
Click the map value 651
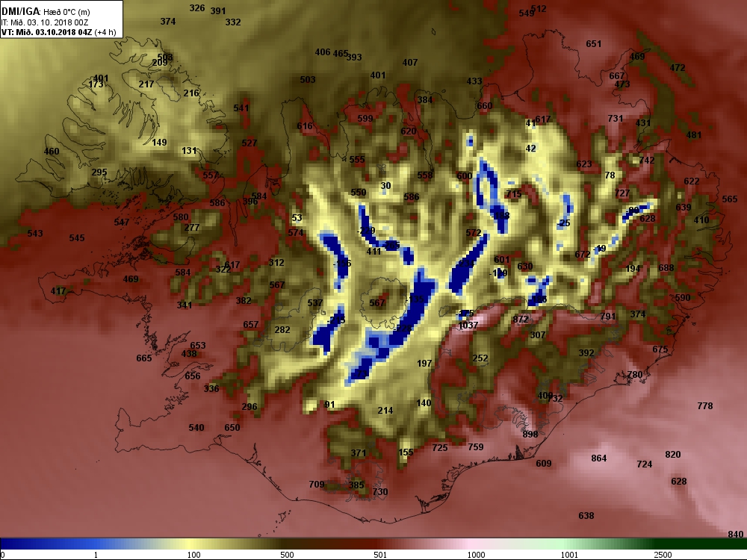click(x=594, y=44)
